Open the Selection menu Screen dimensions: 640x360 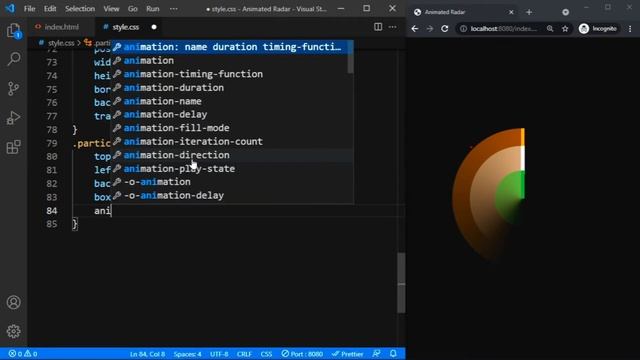(x=80, y=9)
